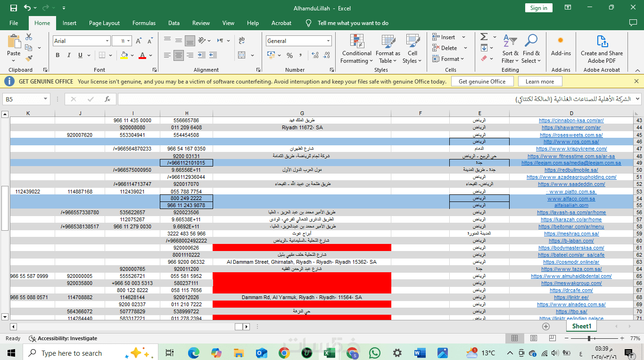Open Google Chrome from the taskbar
644x360 pixels.
(x=284, y=353)
